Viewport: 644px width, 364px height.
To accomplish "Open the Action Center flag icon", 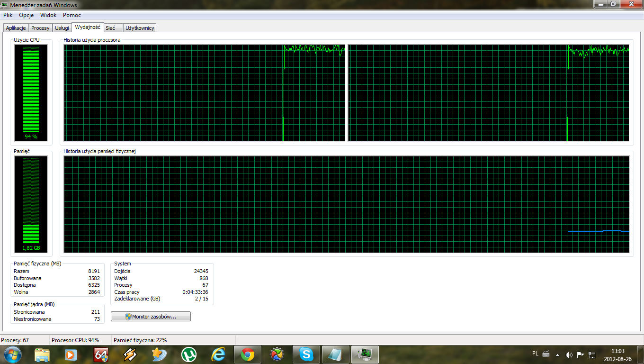I will 581,355.
